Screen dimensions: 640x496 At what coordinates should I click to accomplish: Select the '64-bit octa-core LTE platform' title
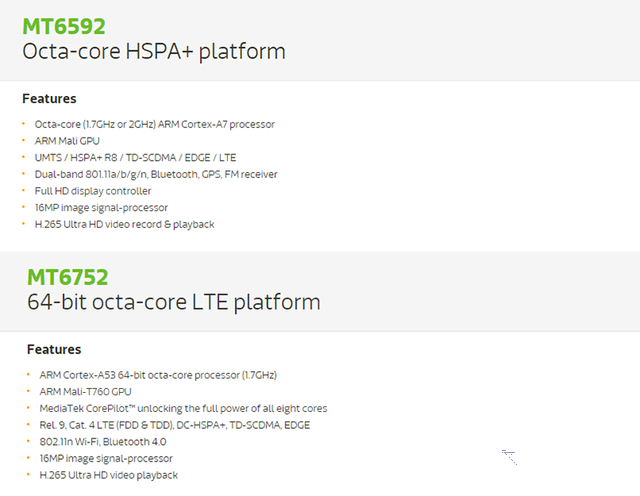173,301
